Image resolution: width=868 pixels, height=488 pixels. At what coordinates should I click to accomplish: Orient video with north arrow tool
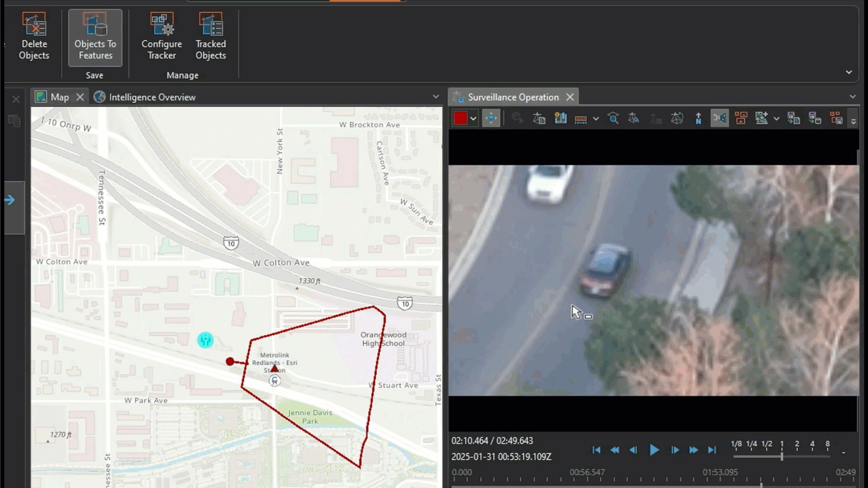tap(698, 118)
